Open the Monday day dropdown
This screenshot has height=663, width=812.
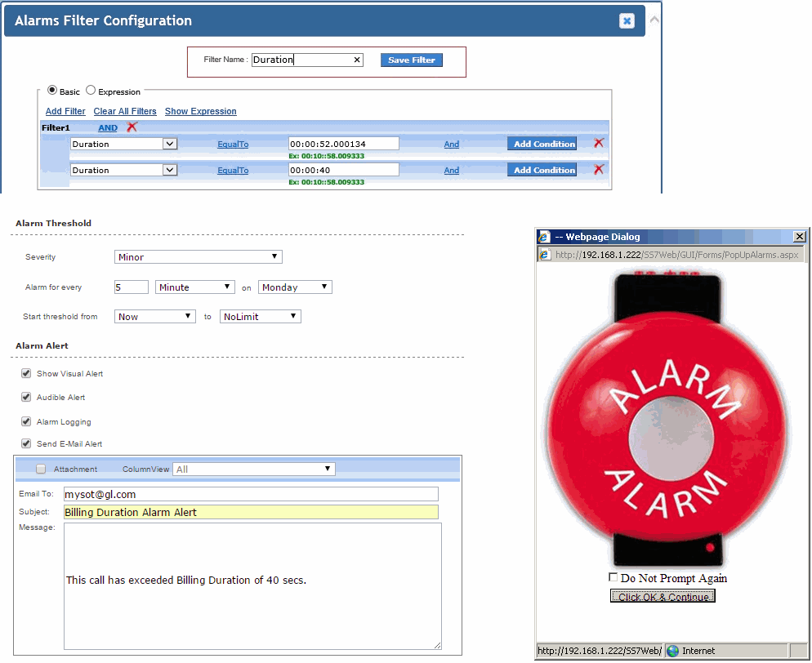point(295,287)
